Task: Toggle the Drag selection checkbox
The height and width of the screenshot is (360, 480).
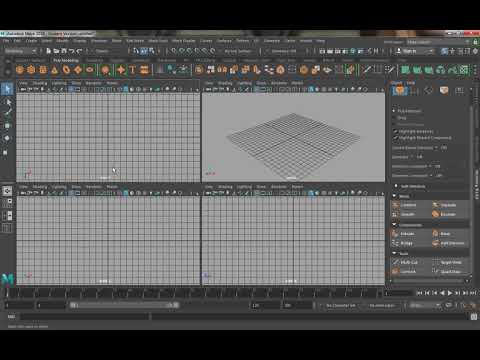Action: (395, 118)
